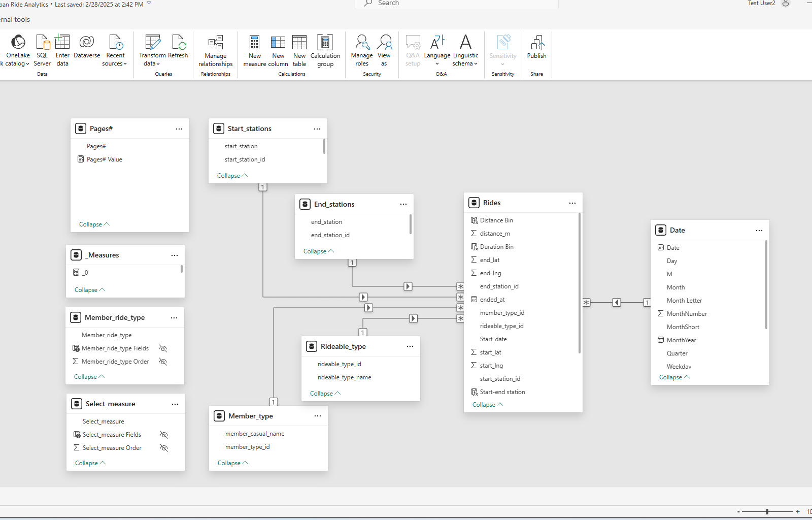Open more options for Date table
Viewport: 812px width, 520px height.
click(759, 231)
